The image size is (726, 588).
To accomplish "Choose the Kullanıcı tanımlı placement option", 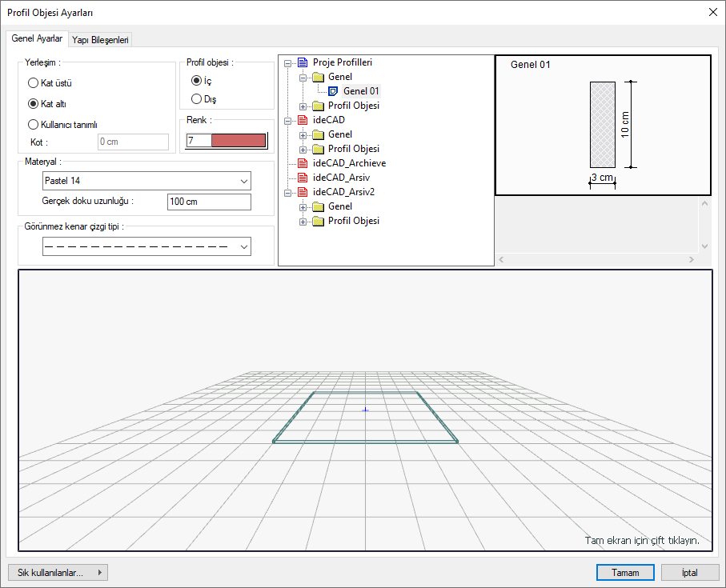I will click(x=34, y=124).
